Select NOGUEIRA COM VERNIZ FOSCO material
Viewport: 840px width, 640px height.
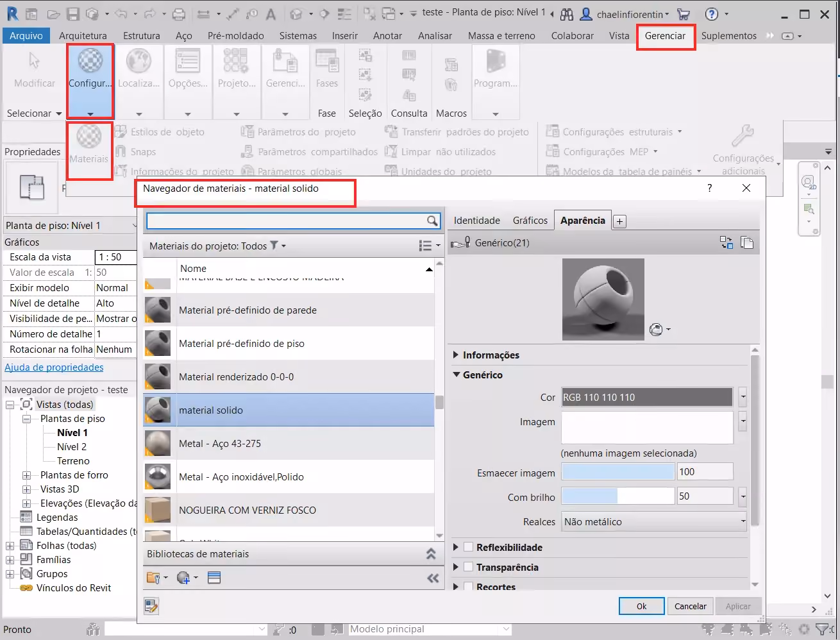pos(289,510)
